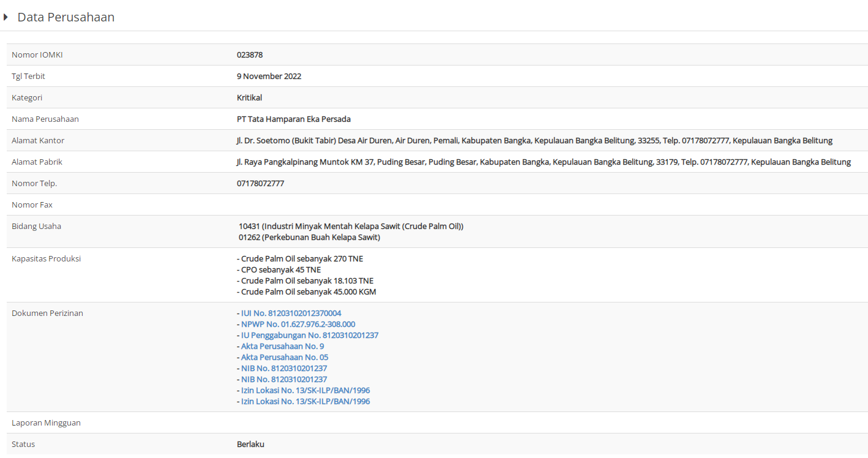Click the Laporan Mingguan field label
The image size is (868, 458).
46,423
